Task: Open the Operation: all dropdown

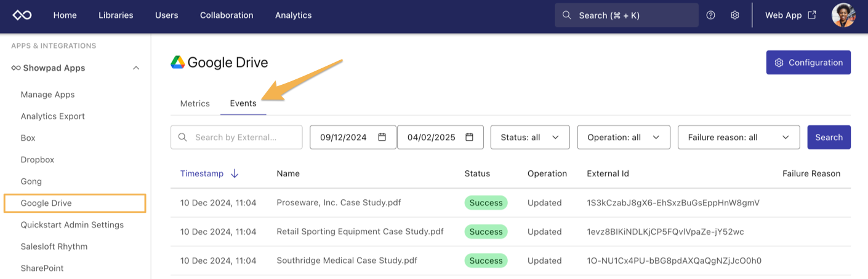Action: tap(623, 137)
